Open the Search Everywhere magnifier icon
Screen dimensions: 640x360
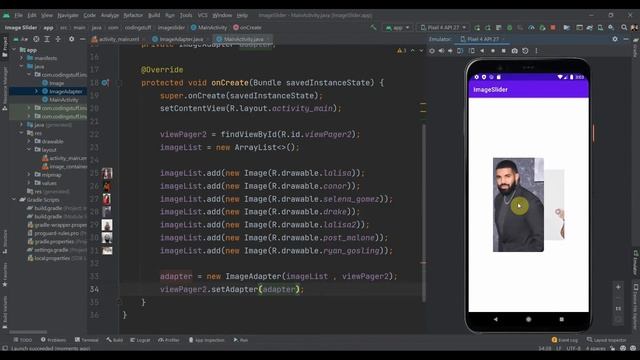point(624,27)
